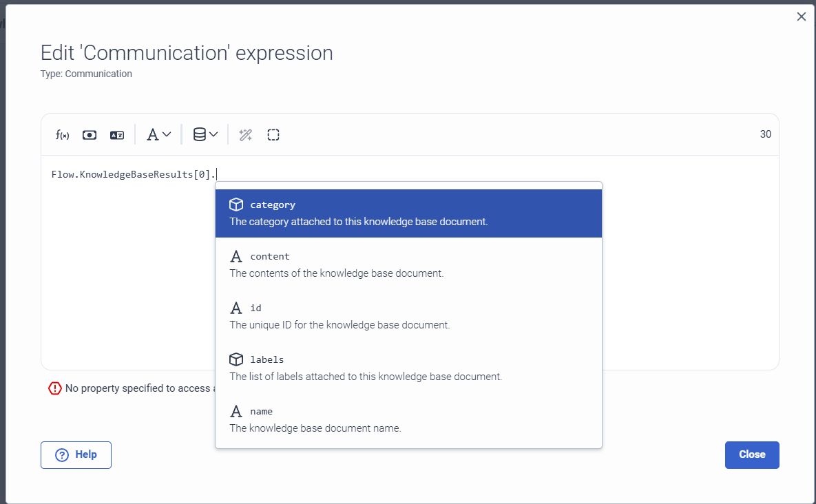
Task: Click the question mark Help icon
Action: [x=62, y=455]
